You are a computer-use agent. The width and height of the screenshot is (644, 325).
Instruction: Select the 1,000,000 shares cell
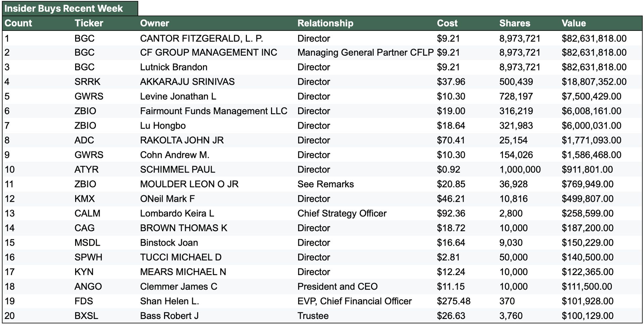pos(520,170)
